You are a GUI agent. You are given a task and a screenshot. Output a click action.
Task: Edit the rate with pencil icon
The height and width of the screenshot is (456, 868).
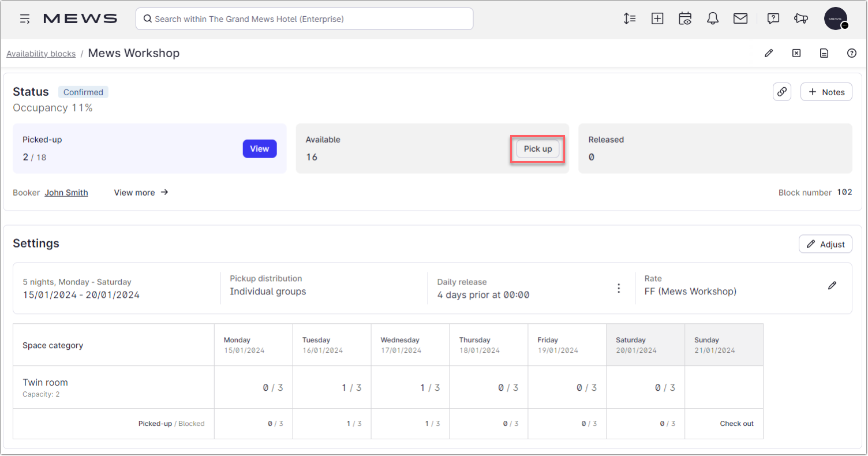(832, 285)
